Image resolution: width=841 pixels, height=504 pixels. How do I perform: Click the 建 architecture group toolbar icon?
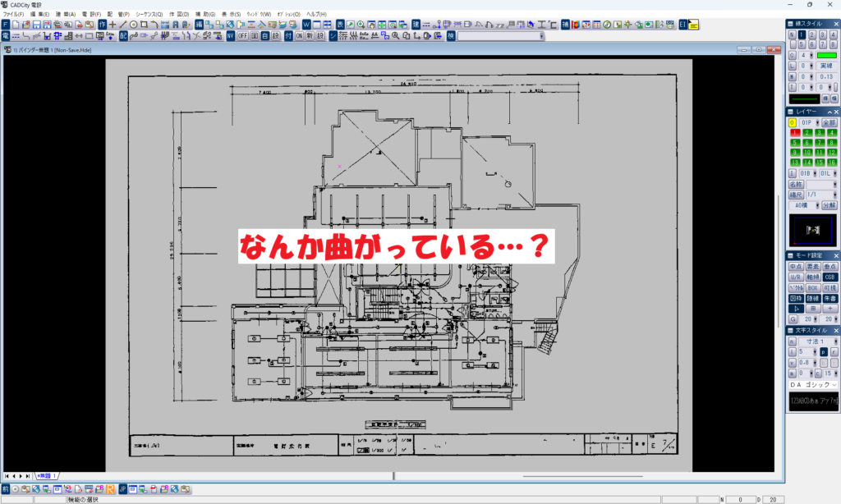tap(416, 25)
